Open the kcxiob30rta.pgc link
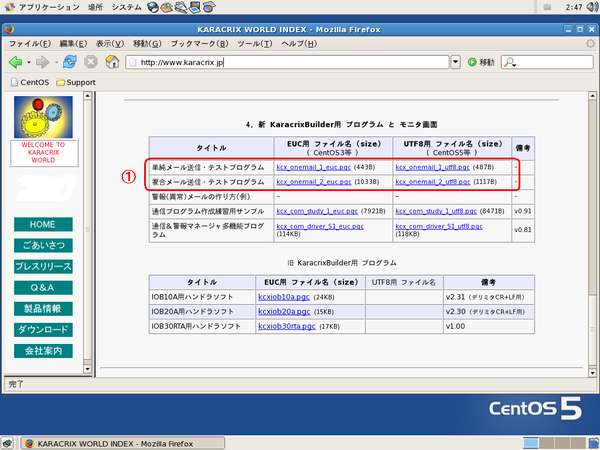The width and height of the screenshot is (600, 450). point(287,326)
